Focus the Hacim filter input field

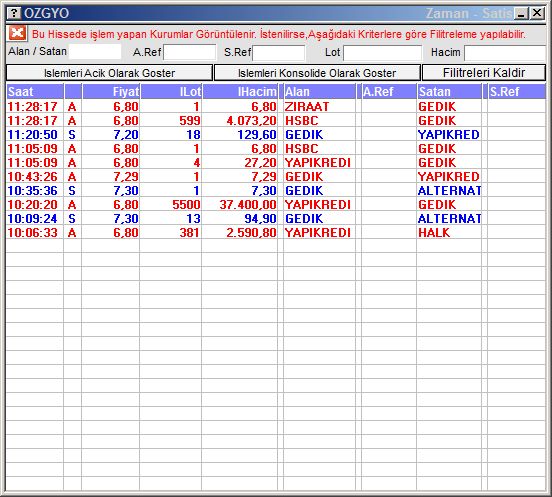pos(505,53)
